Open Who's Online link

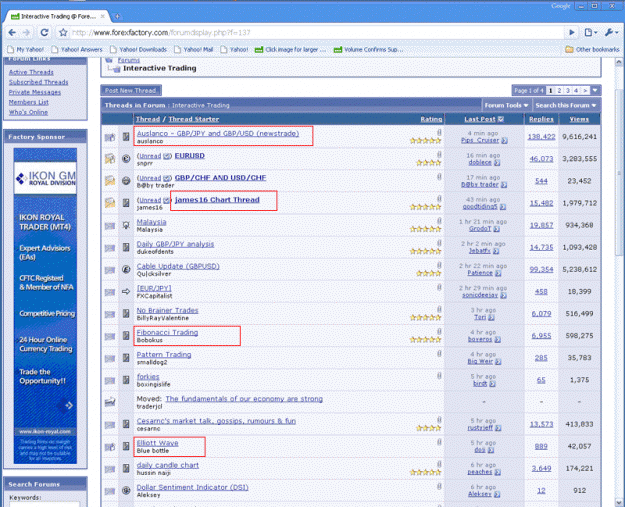coord(28,112)
